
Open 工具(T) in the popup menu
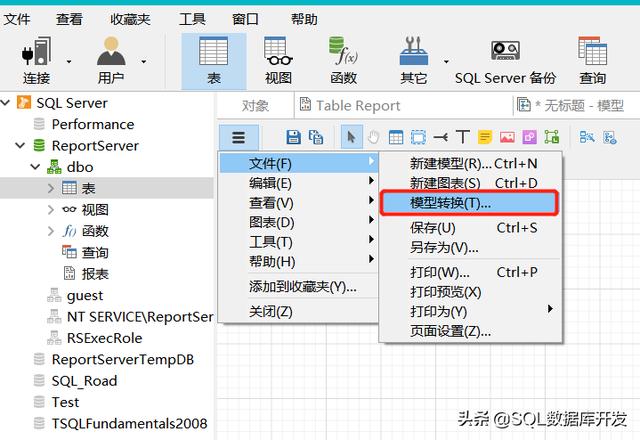pos(299,242)
